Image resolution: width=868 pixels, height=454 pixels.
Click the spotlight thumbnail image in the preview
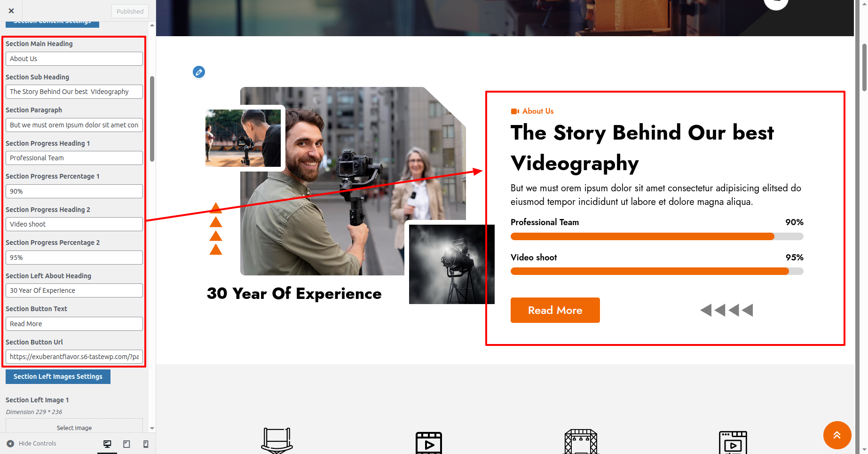(451, 264)
